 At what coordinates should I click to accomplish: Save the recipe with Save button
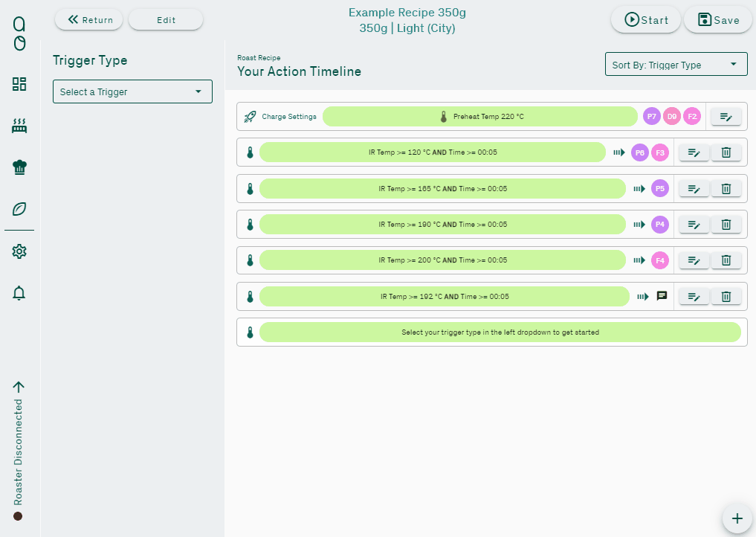coord(718,20)
